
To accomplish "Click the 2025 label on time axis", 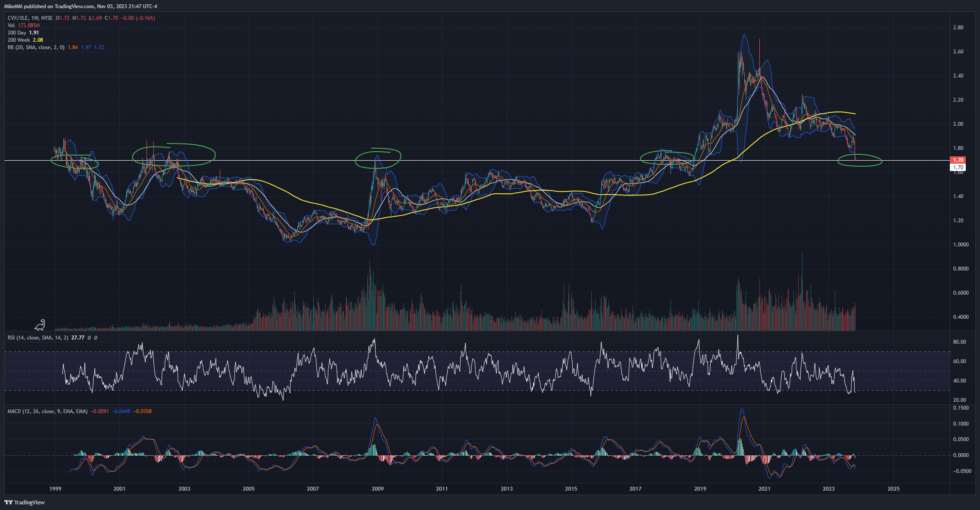I will (893, 489).
